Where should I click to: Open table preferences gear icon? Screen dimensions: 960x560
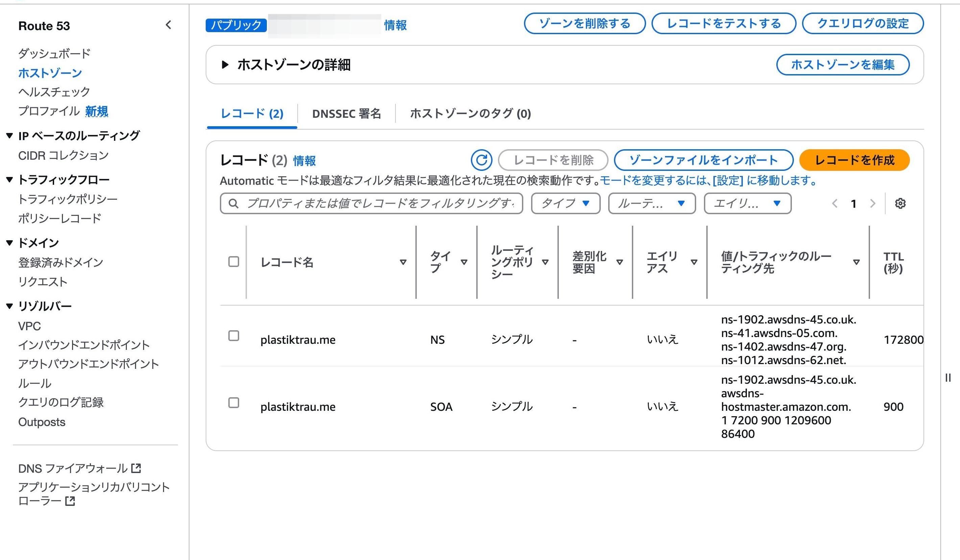900,203
